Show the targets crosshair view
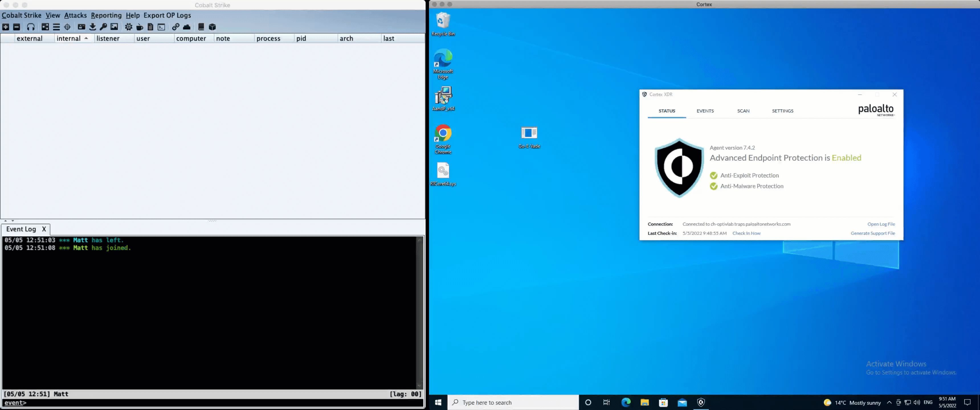 tap(67, 27)
